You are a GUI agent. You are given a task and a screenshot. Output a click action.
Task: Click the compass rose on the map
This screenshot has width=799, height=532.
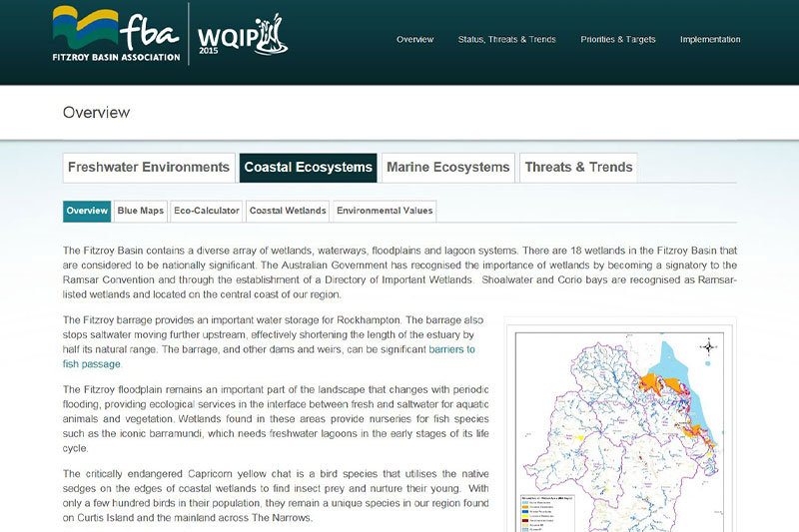tap(708, 346)
